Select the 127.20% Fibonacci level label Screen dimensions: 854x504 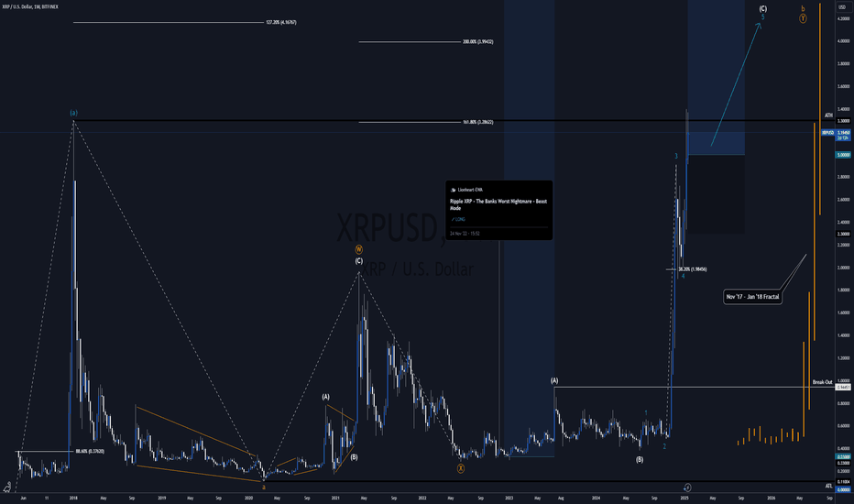click(281, 22)
